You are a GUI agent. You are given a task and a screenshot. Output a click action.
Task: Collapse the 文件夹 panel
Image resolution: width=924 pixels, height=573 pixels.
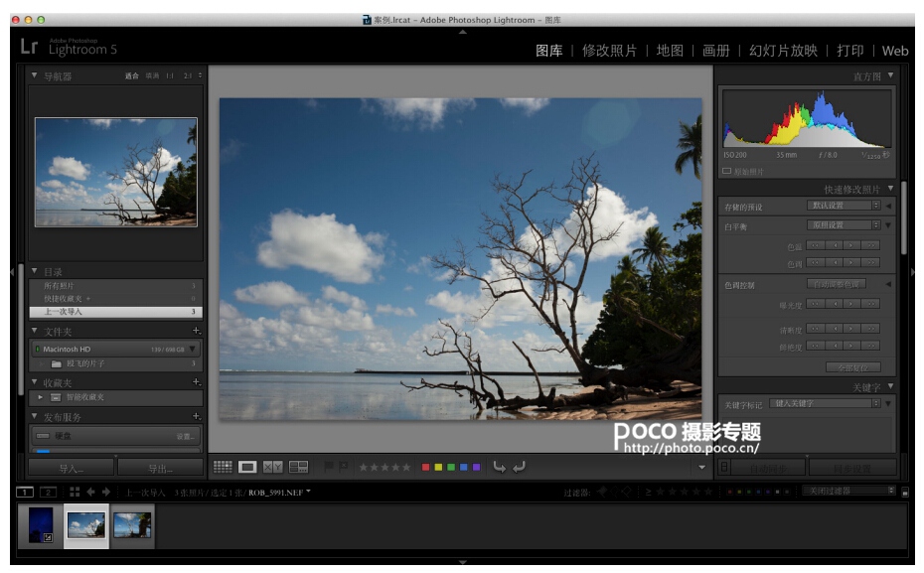click(34, 331)
